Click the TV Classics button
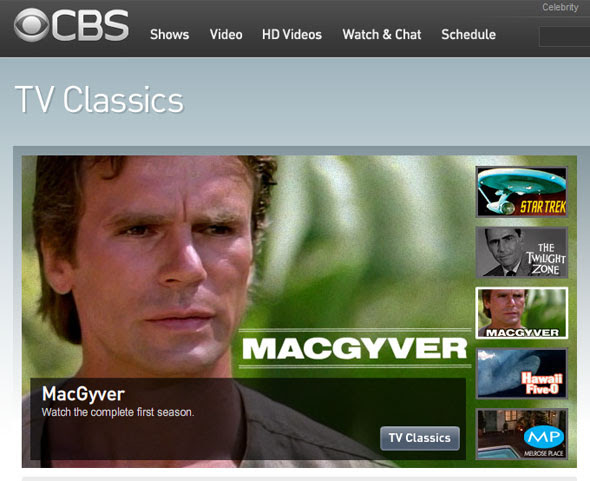The height and width of the screenshot is (481, 590). [420, 438]
